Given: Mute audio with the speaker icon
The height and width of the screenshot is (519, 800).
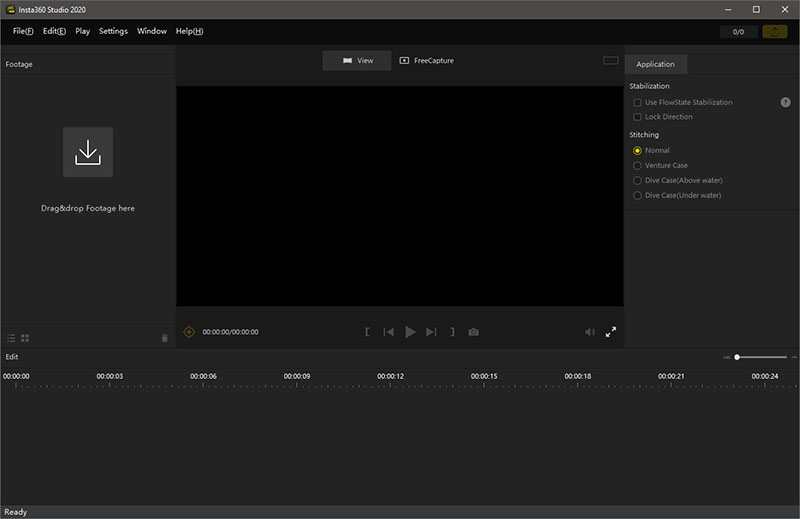Looking at the screenshot, I should [590, 332].
